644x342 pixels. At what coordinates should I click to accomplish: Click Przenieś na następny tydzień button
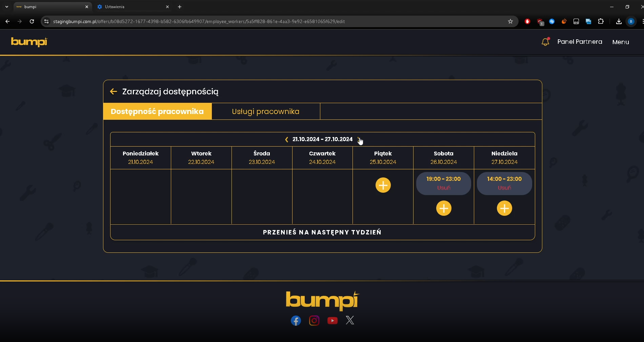(x=322, y=232)
